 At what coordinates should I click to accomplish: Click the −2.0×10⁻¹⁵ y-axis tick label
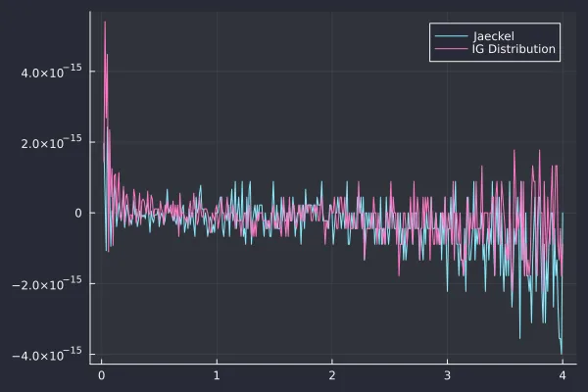[x=47, y=283]
